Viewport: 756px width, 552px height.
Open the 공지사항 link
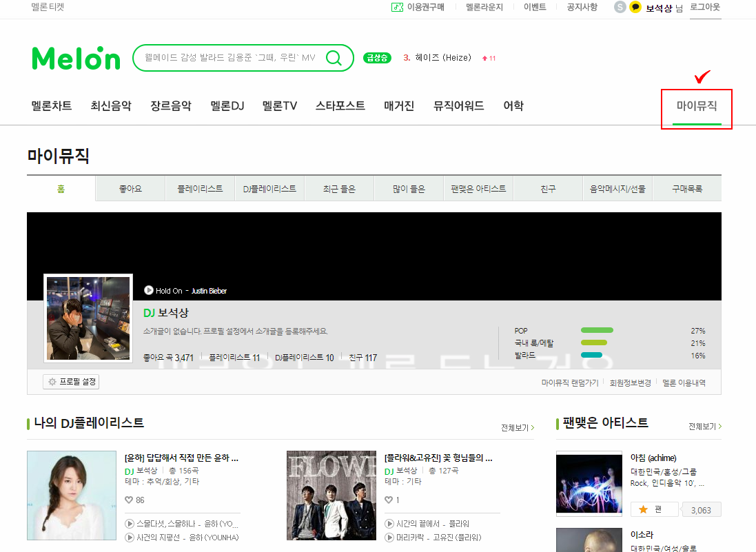pos(582,7)
